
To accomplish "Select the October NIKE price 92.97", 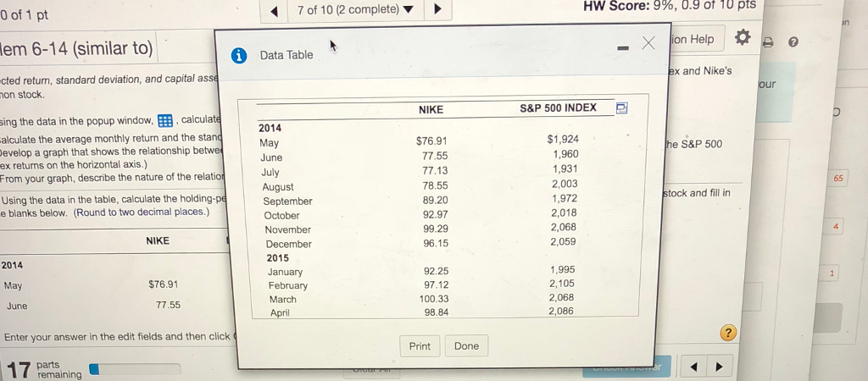I will point(435,214).
